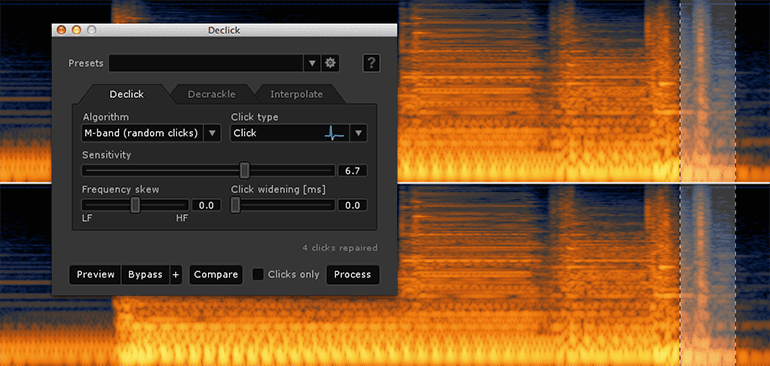Screen dimensions: 770x366
Task: Click the Sensitivity slider handle
Action: [245, 170]
